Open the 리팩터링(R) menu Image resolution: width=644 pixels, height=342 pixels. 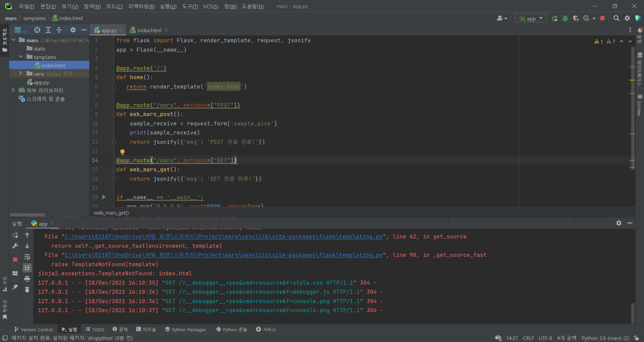(x=142, y=6)
